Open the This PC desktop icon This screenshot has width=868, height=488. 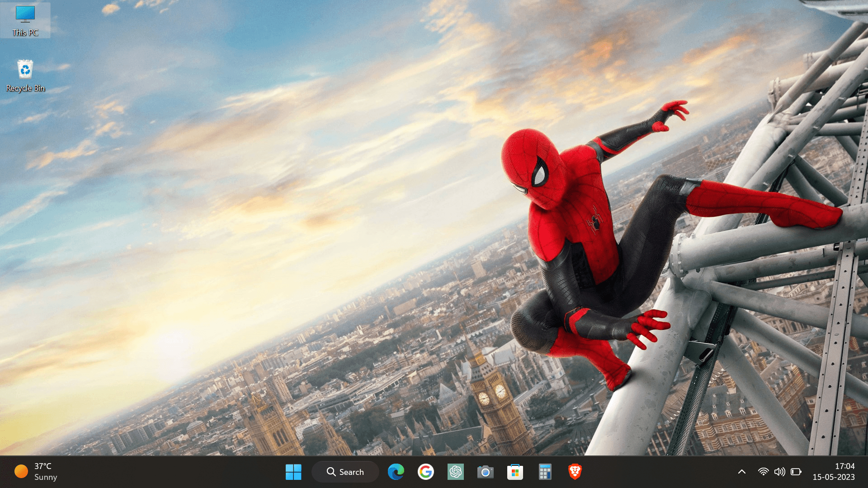coord(25,20)
